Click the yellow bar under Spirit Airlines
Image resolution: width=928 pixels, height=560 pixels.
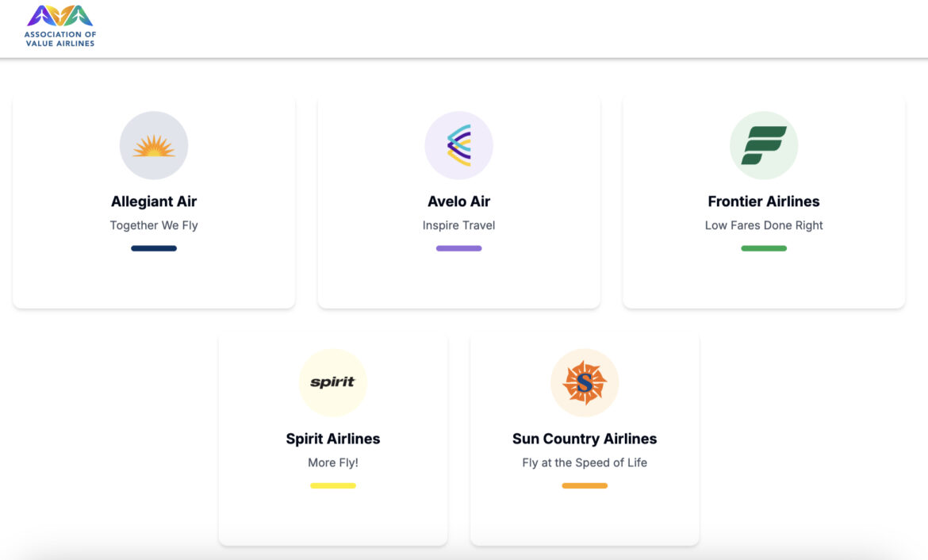333,485
